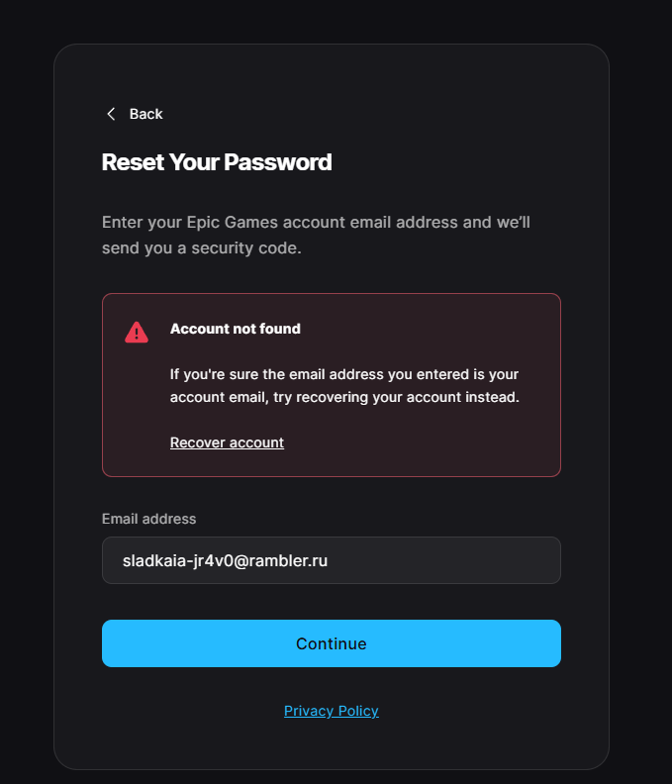
Task: Click the word Continue on the button
Action: click(x=332, y=643)
